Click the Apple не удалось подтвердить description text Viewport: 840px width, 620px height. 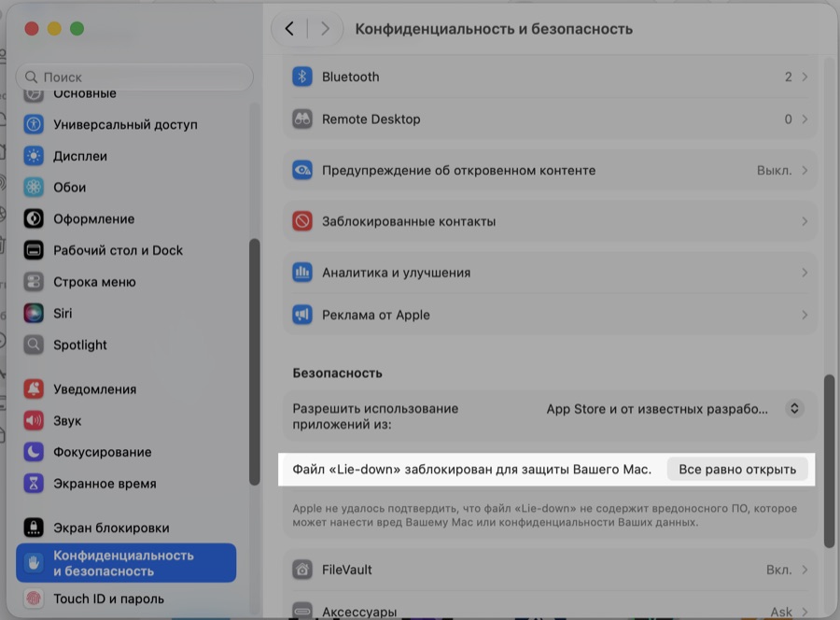pyautogui.click(x=545, y=515)
